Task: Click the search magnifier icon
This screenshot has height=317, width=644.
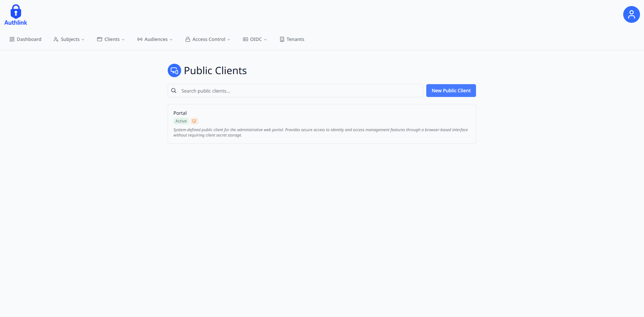Action: (x=174, y=90)
